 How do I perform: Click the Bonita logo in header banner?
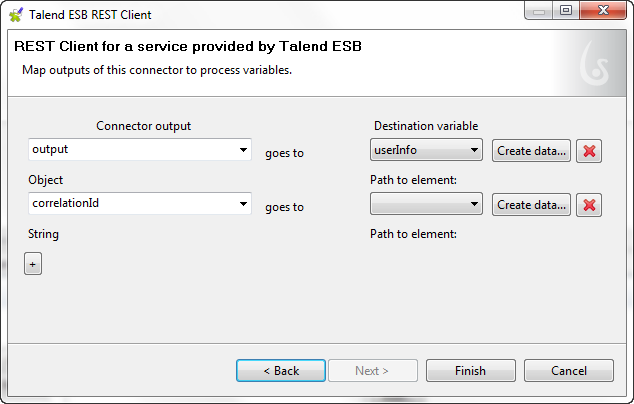pos(597,67)
